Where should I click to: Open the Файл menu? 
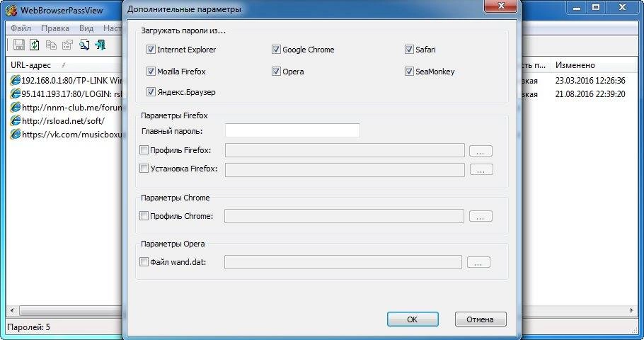[x=21, y=28]
